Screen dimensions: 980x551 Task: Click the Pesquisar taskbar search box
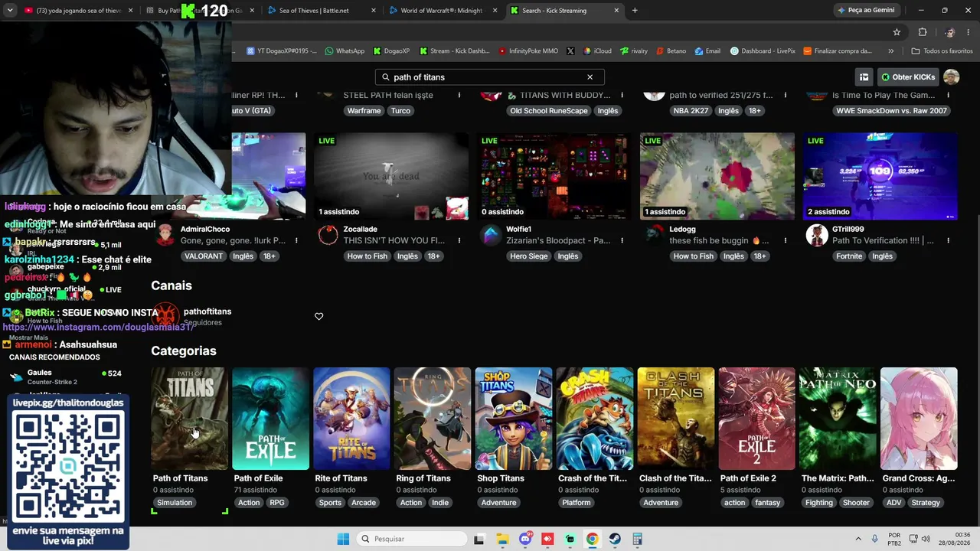coord(412,539)
